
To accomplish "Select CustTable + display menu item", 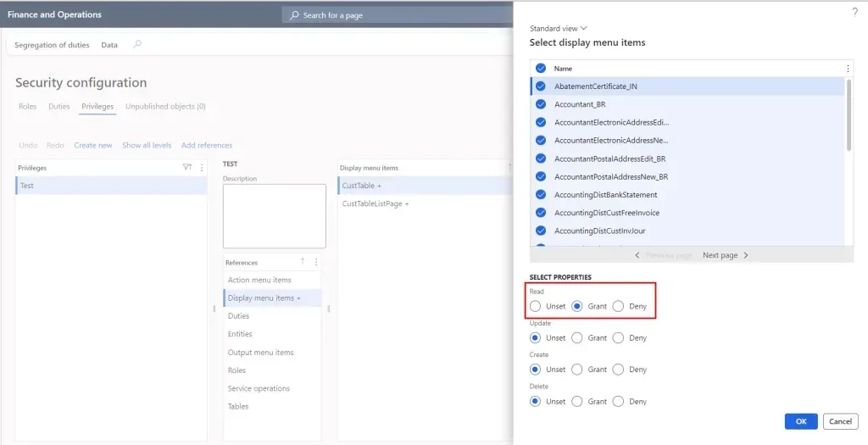I will (426, 186).
